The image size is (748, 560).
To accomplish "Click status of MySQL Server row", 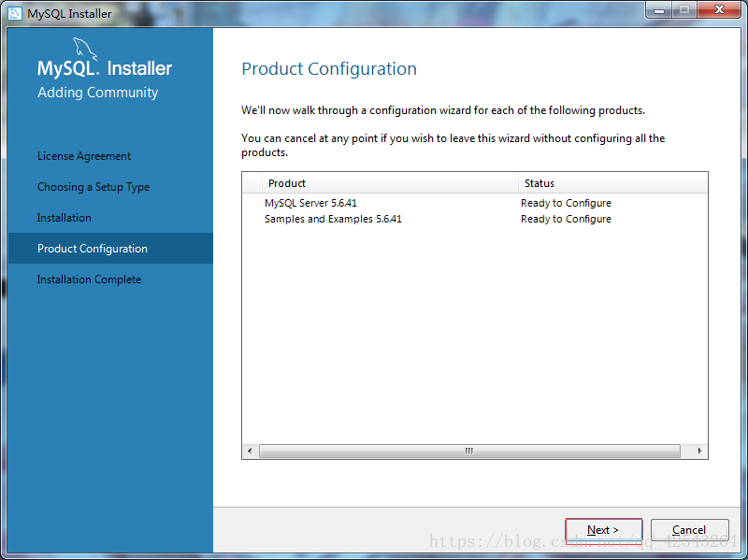I will point(566,203).
